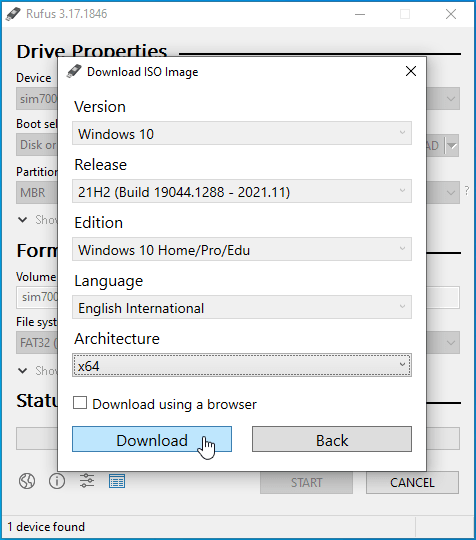Enable Download using a browser checkbox

pyautogui.click(x=80, y=403)
